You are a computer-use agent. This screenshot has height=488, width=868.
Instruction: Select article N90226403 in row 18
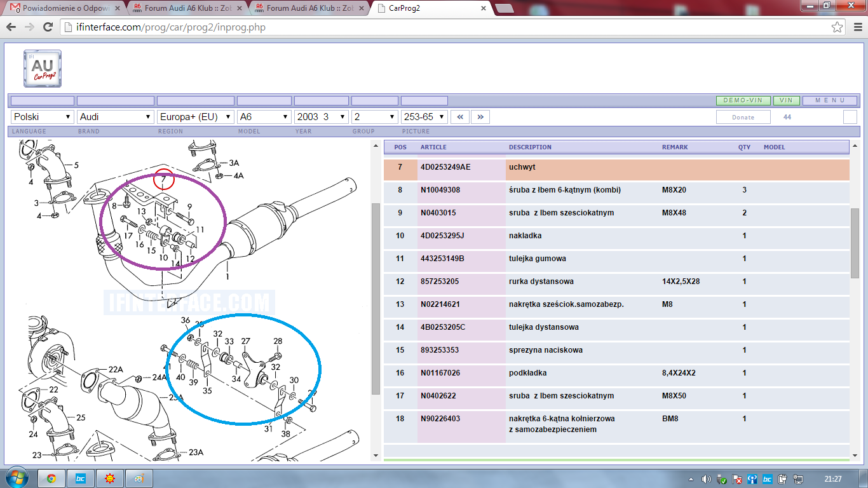(440, 419)
